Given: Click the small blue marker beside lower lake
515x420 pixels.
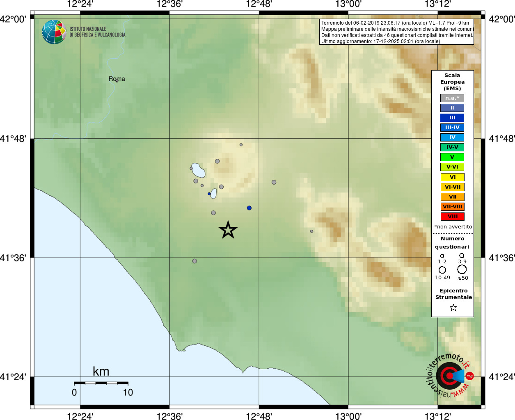Looking at the screenshot, I should tap(209, 194).
